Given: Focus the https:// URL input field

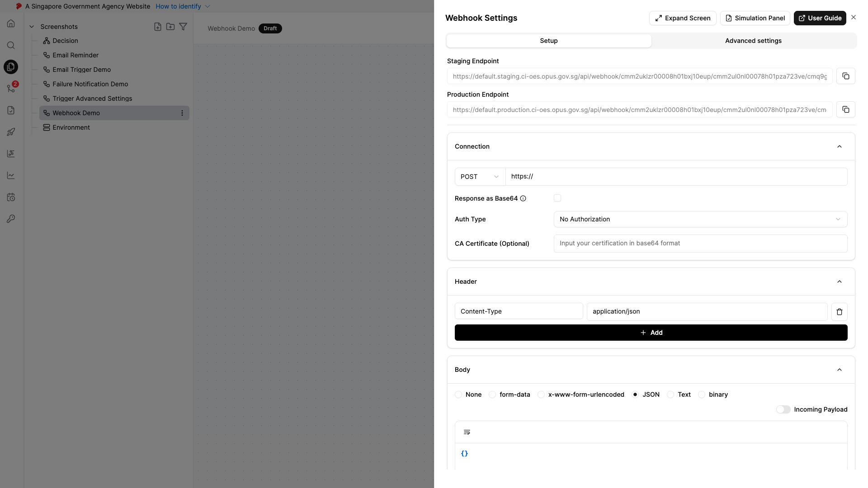Looking at the screenshot, I should pos(676,177).
